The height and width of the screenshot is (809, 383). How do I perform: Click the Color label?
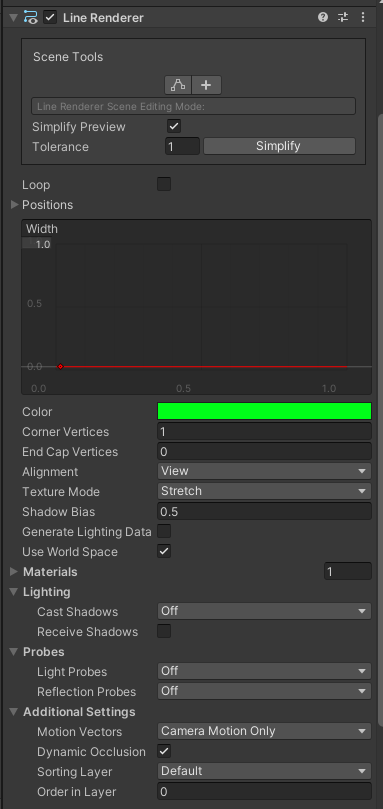[37, 412]
